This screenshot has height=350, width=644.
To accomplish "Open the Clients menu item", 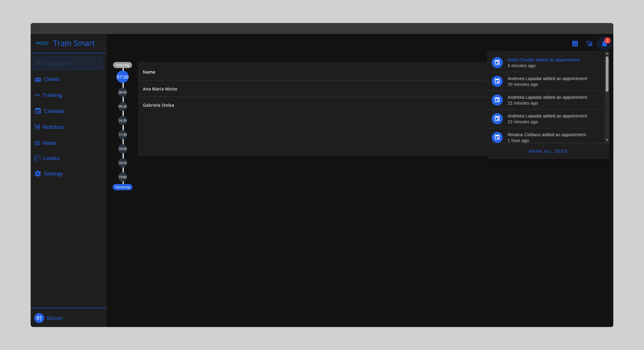I will (51, 79).
